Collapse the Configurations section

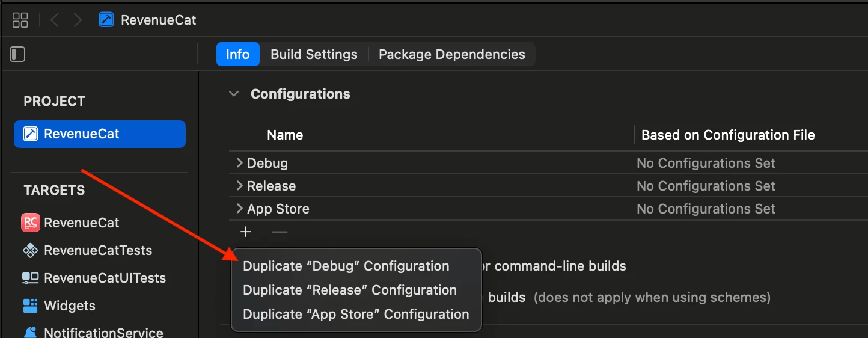(234, 94)
